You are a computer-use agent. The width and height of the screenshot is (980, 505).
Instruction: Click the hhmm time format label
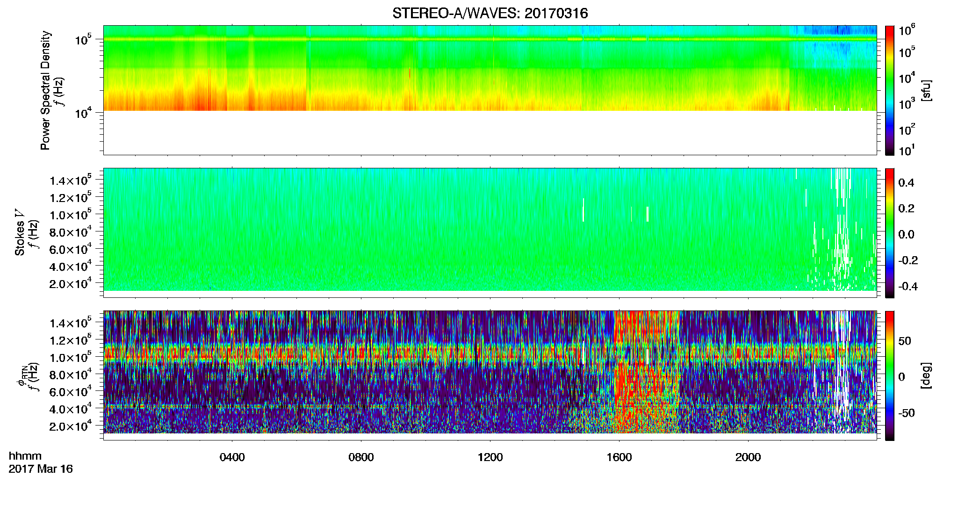[x=25, y=456]
